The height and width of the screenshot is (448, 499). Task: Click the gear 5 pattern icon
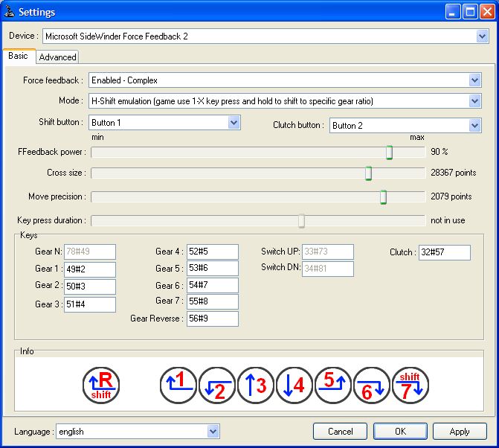[x=333, y=385]
